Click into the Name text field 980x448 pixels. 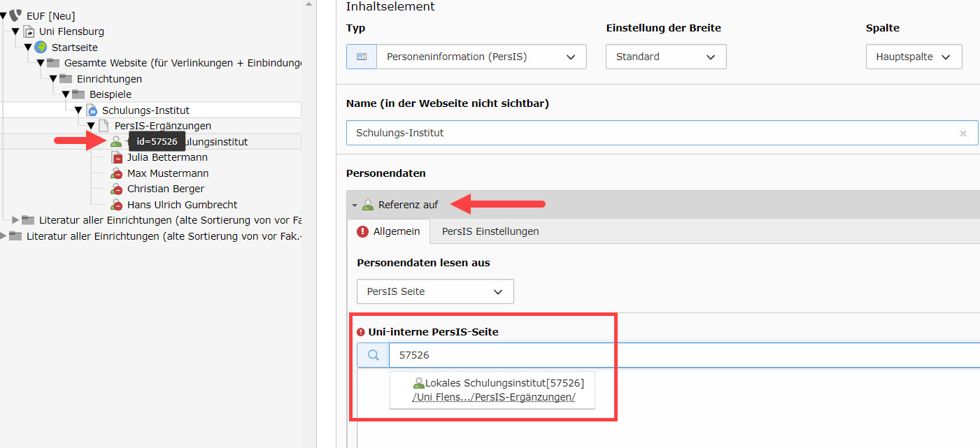tap(651, 133)
